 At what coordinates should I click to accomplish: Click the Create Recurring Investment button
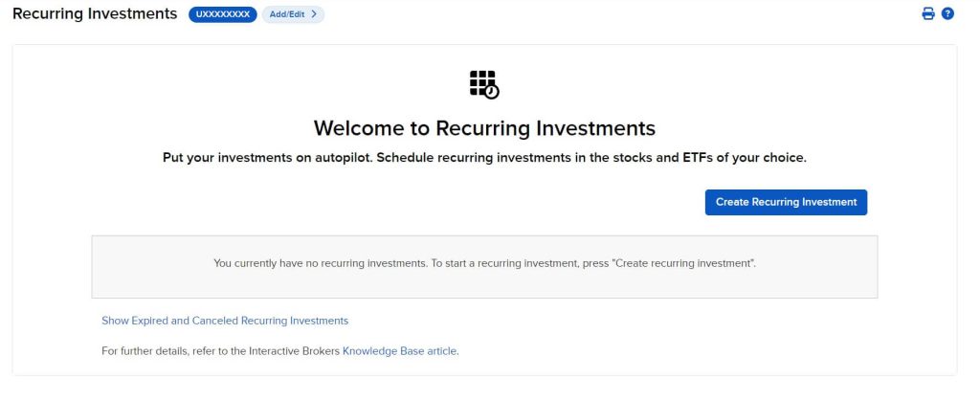(786, 202)
